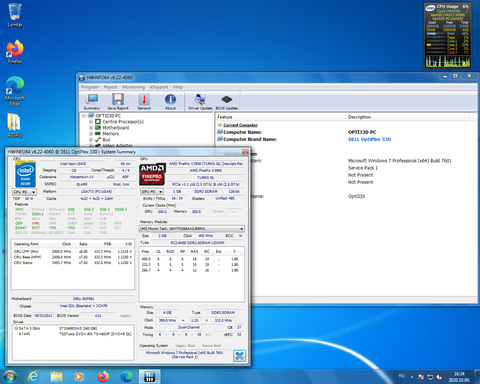Select the CPU Status operating point row
Screen dimensions: 480x384
[73, 263]
